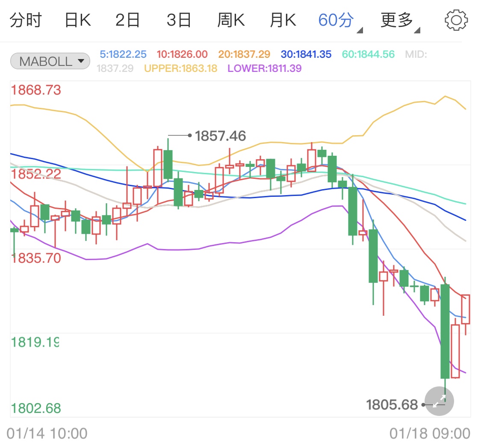Select the UPPER:1863.18 band label
This screenshot has width=481, height=448.
(x=180, y=68)
